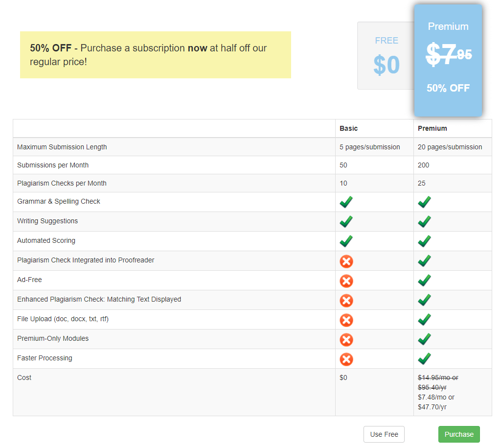Click the green Purchase button
This screenshot has height=448, width=501.
coord(459,434)
